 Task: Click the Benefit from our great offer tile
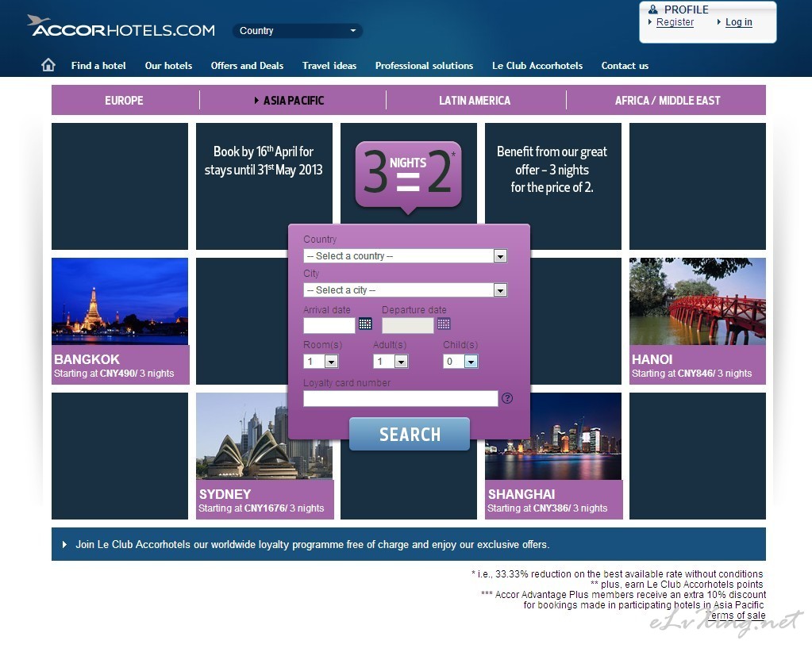coord(552,174)
